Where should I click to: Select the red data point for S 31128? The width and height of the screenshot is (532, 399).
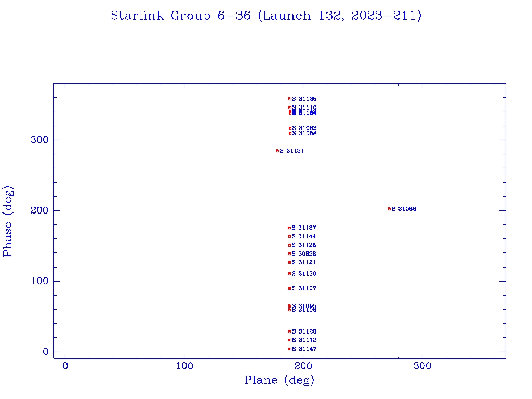[290, 331]
